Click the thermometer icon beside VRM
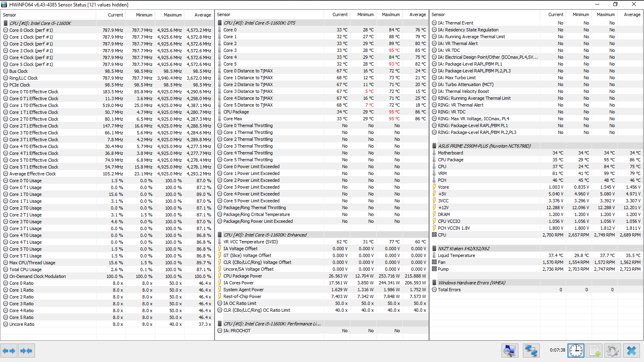This screenshot has width=644, height=362. (434, 173)
